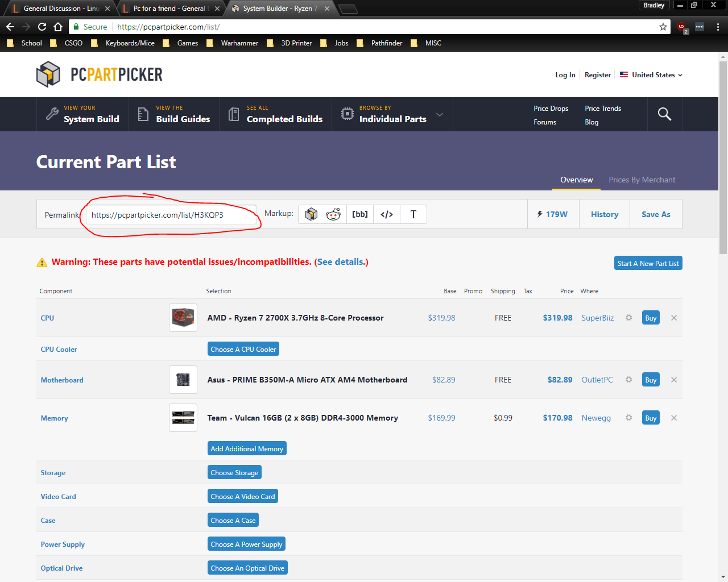Open View the Build Guides
Image resolution: width=728 pixels, height=582 pixels.
(x=174, y=114)
